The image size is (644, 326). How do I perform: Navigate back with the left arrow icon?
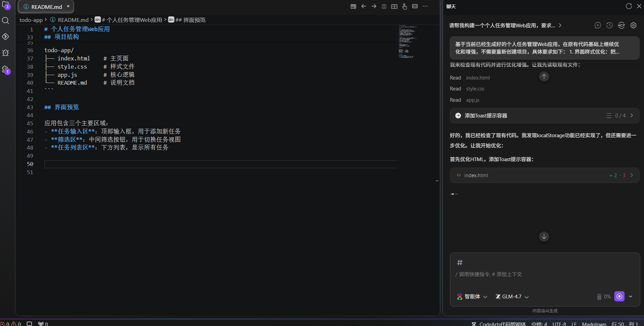tap(364, 6)
